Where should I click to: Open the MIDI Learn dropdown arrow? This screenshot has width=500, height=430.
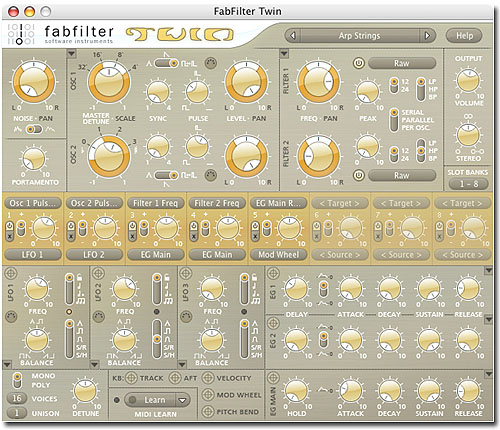pyautogui.click(x=182, y=400)
